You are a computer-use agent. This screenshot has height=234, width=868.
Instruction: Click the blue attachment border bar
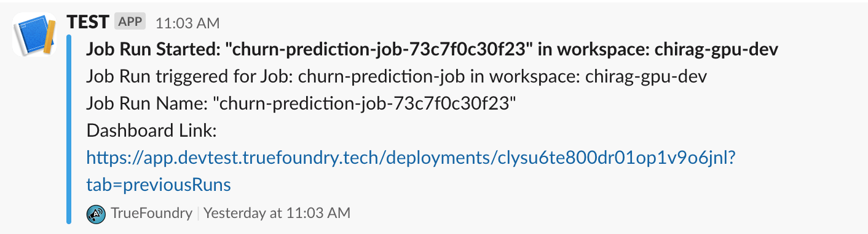pyautogui.click(x=69, y=129)
